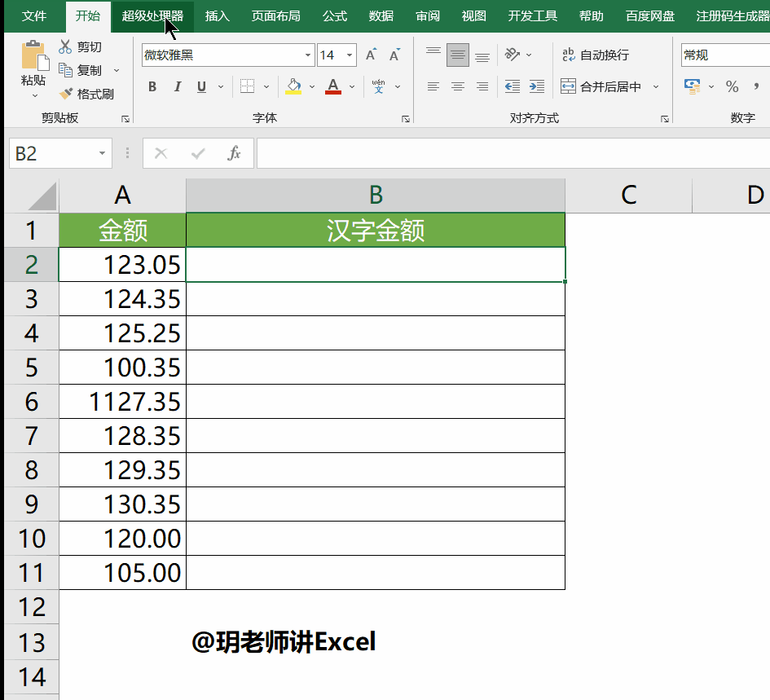
Task: Click the phonetic guide wén icon
Action: click(x=379, y=87)
